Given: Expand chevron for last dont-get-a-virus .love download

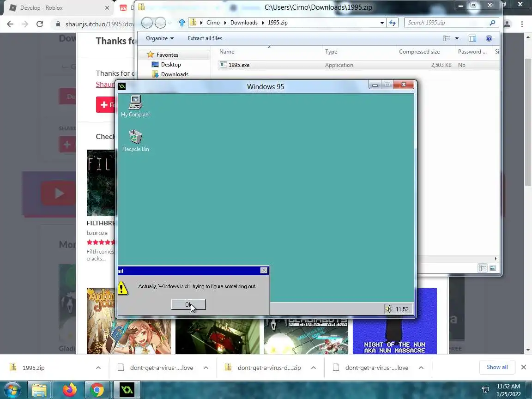Looking at the screenshot, I should pyautogui.click(x=421, y=368).
